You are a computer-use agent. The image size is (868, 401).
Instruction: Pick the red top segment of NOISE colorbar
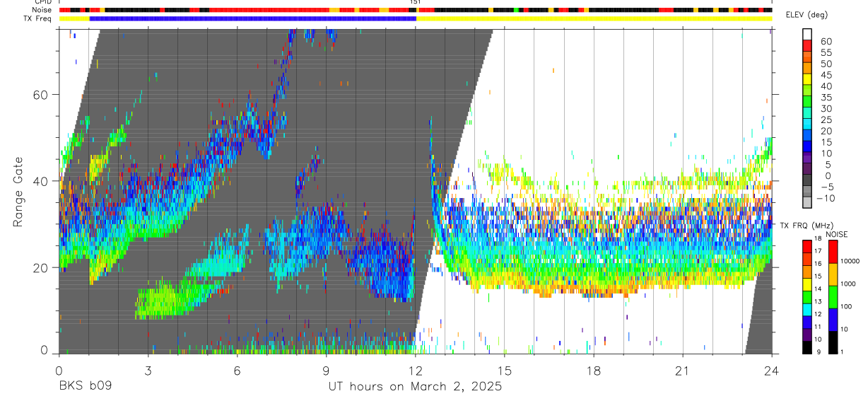tap(832, 252)
